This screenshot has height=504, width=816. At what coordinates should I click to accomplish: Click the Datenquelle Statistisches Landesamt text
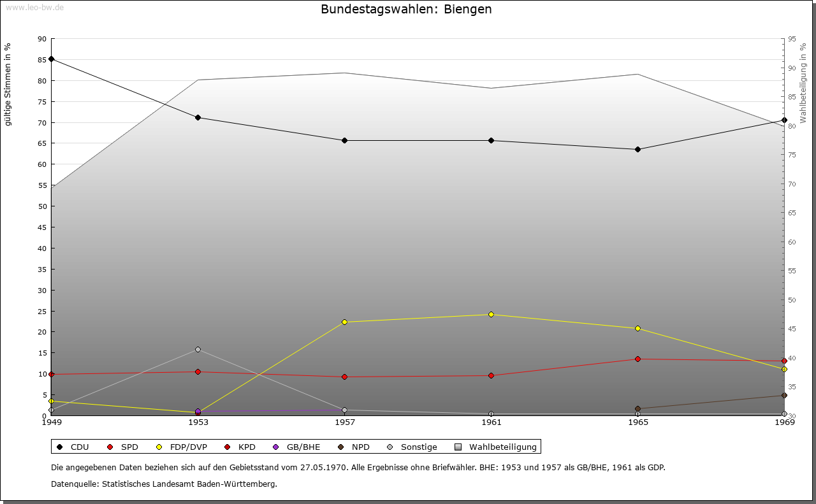point(164,484)
